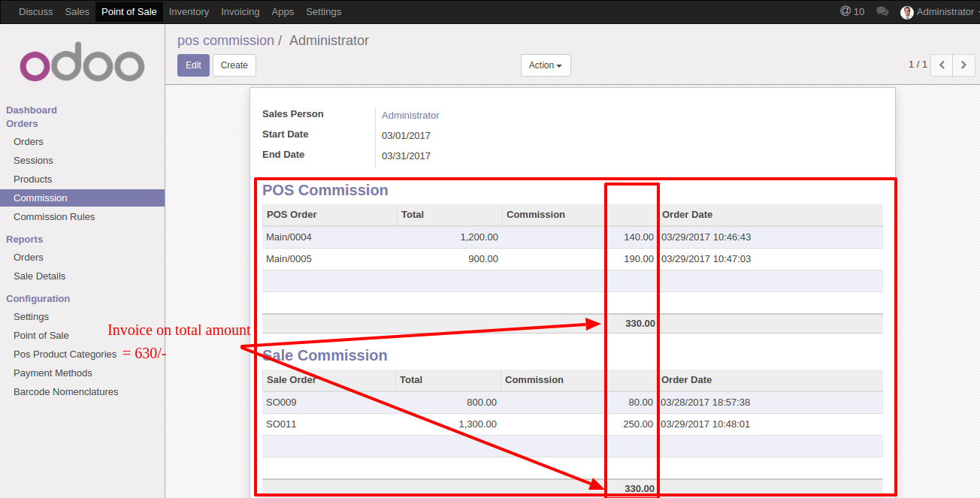Go to next record arrow
The image size is (980, 498).
963,65
